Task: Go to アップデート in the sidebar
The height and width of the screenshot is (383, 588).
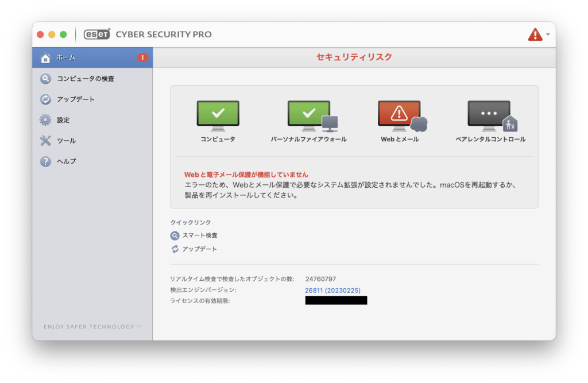Action: click(x=92, y=99)
